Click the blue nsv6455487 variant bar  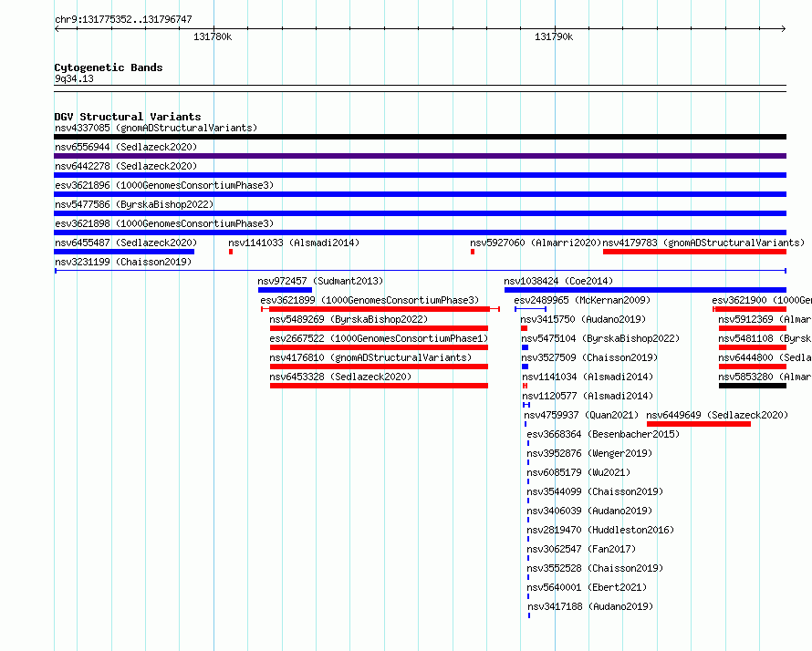124,252
